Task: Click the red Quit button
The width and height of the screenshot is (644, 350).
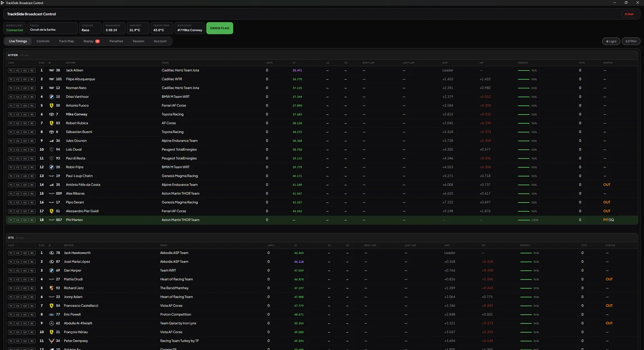Action: point(629,14)
